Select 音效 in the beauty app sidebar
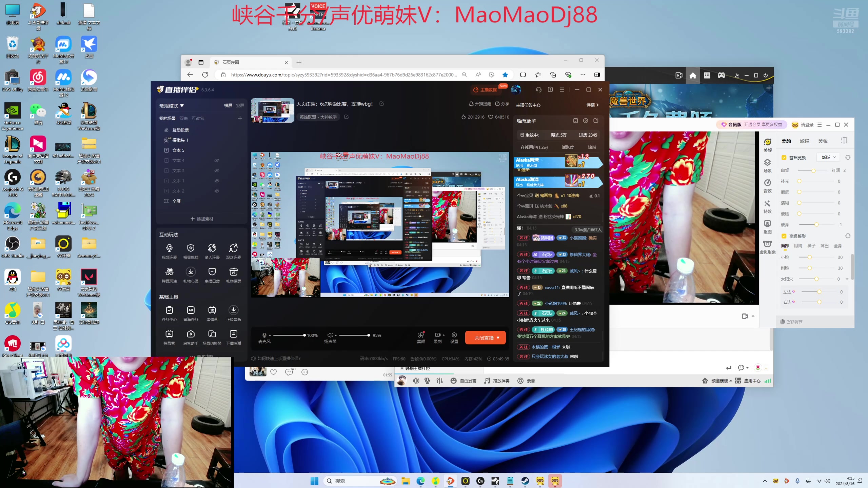The width and height of the screenshot is (868, 488). click(767, 186)
